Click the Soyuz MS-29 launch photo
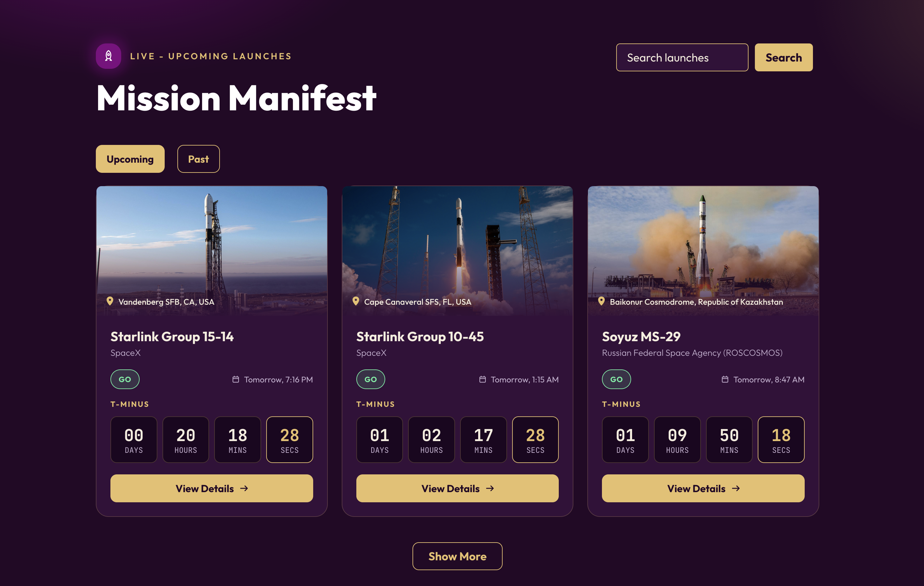This screenshot has width=924, height=586. [x=703, y=251]
